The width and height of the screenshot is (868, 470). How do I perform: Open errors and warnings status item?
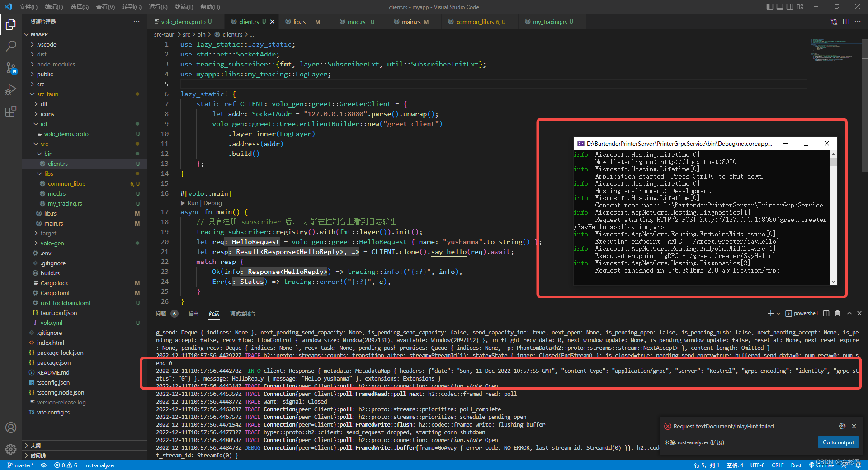(x=66, y=465)
